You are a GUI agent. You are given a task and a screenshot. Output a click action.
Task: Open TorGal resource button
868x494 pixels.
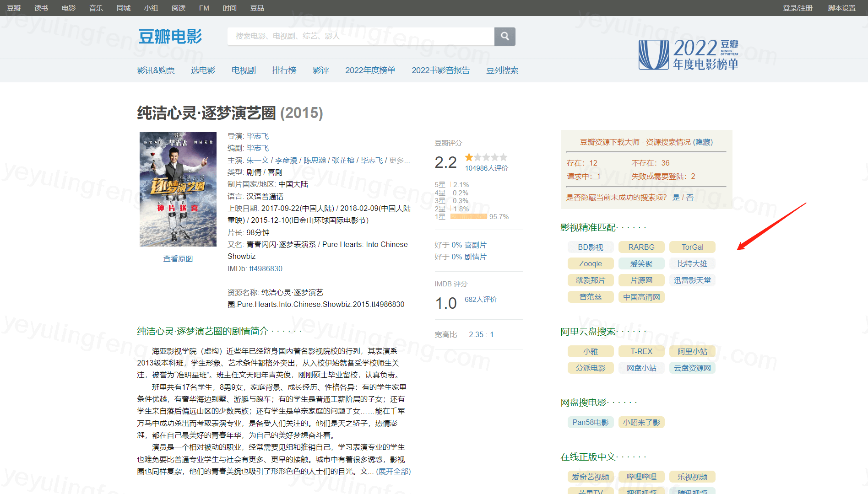[x=692, y=247]
